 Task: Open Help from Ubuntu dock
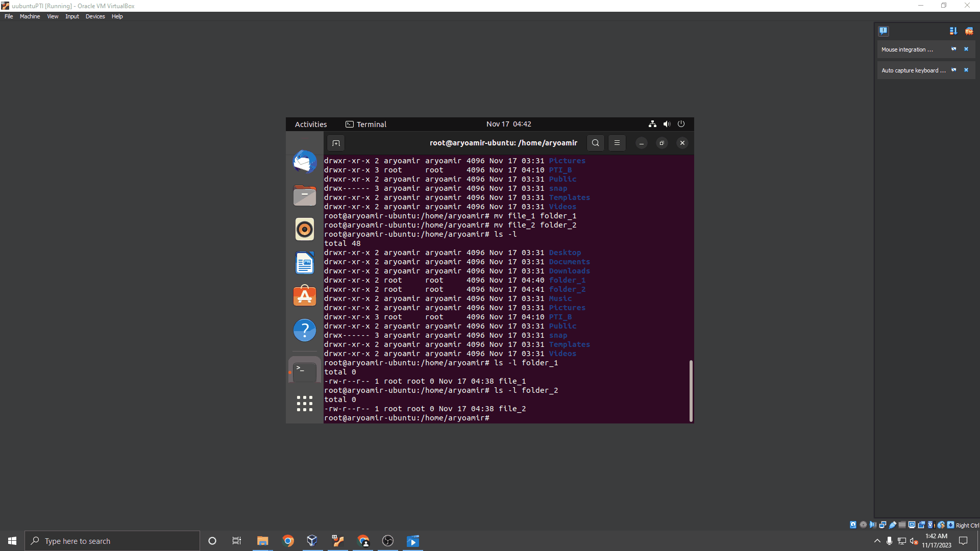click(305, 330)
